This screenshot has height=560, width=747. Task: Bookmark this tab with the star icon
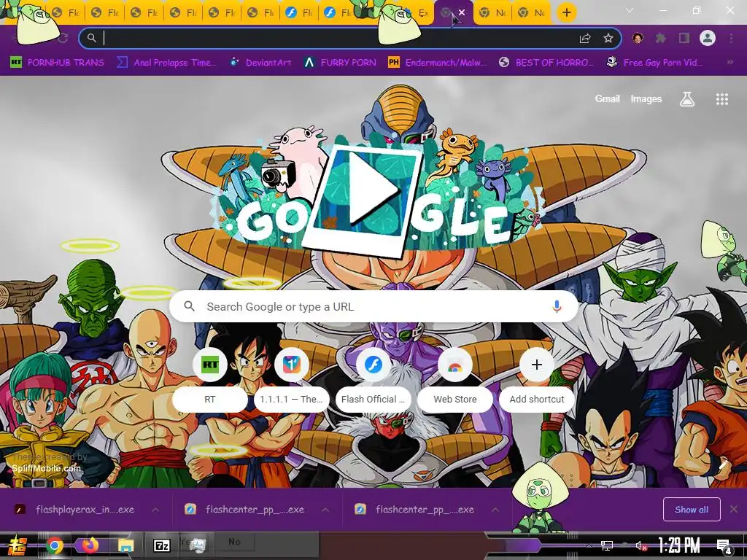coord(608,38)
